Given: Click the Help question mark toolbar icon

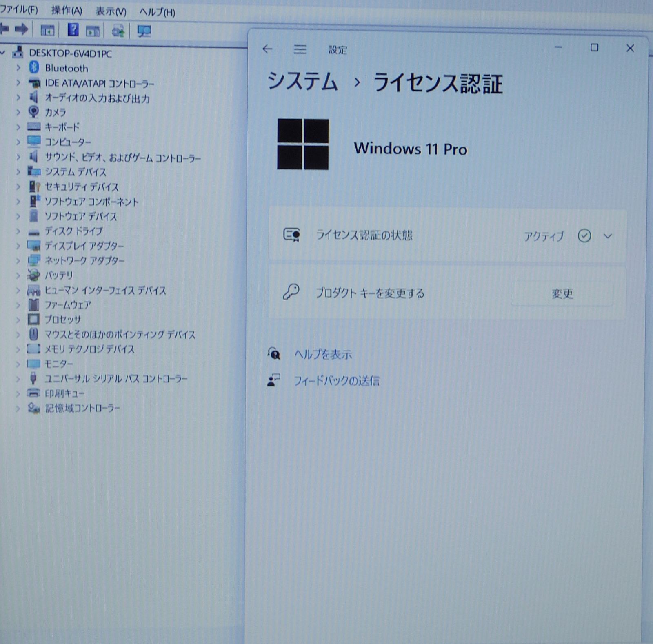Looking at the screenshot, I should [x=73, y=30].
